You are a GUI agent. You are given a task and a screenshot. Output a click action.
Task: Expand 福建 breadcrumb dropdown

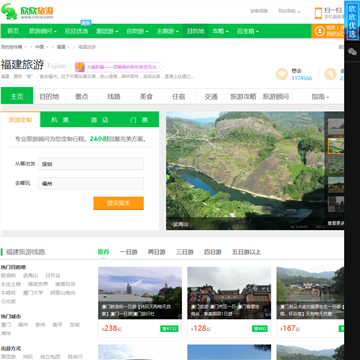(63, 47)
